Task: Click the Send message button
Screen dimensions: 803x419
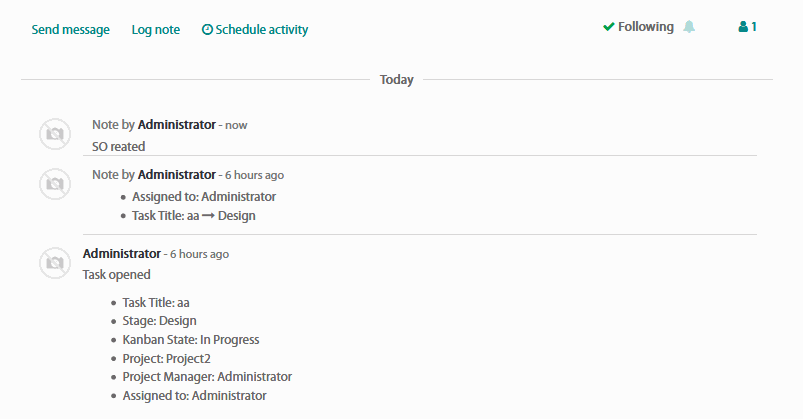Action: click(x=70, y=30)
